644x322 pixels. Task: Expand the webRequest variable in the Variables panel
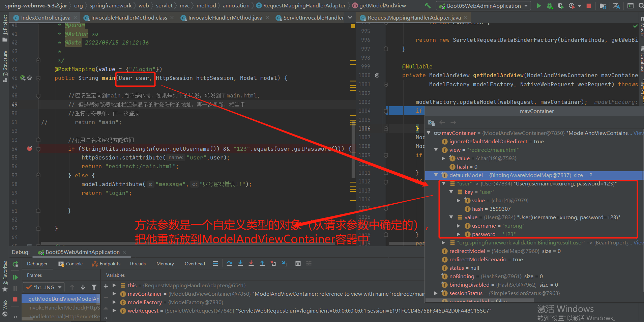point(114,311)
